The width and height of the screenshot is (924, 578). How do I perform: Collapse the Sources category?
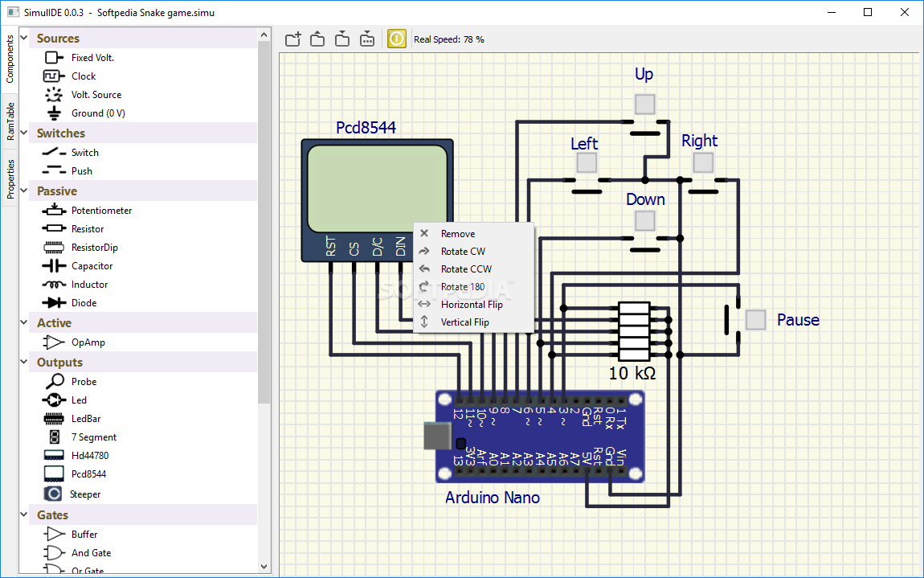(24, 38)
